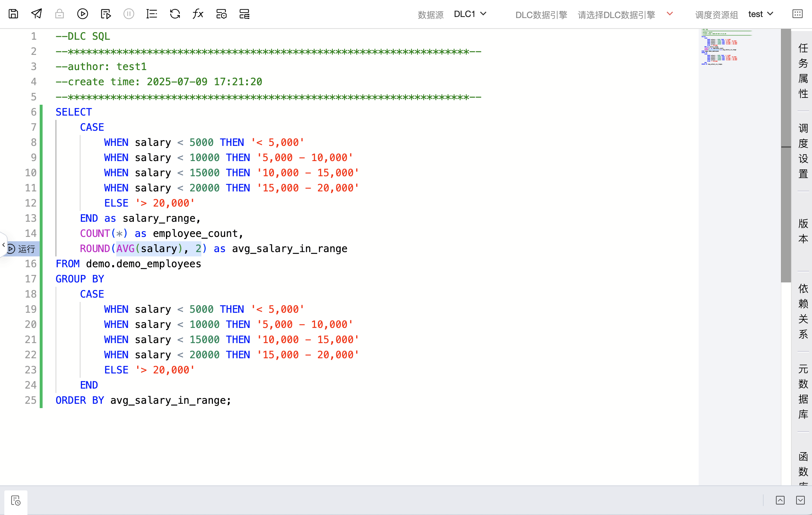Open the 版本 side tab
The image size is (812, 515).
coord(803,231)
